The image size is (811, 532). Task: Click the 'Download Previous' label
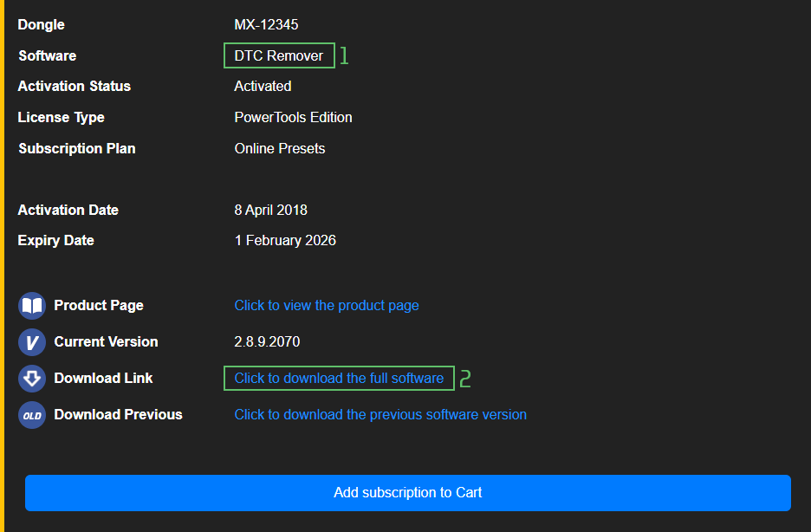click(119, 415)
